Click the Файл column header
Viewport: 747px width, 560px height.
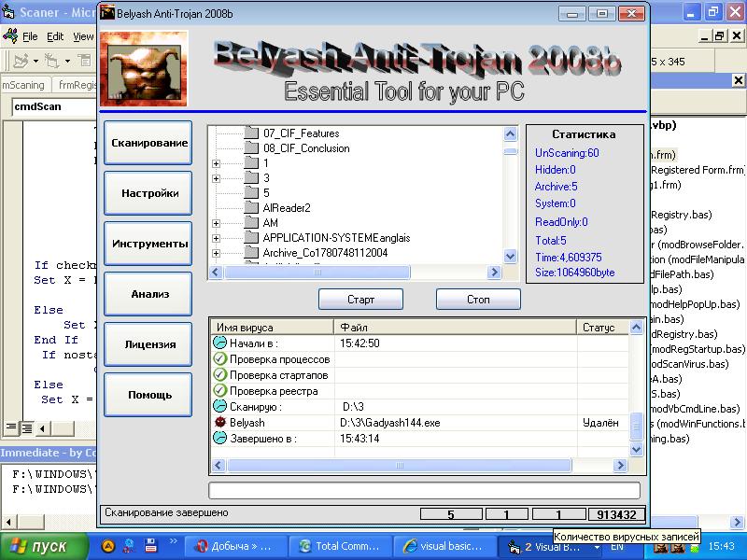pos(455,328)
